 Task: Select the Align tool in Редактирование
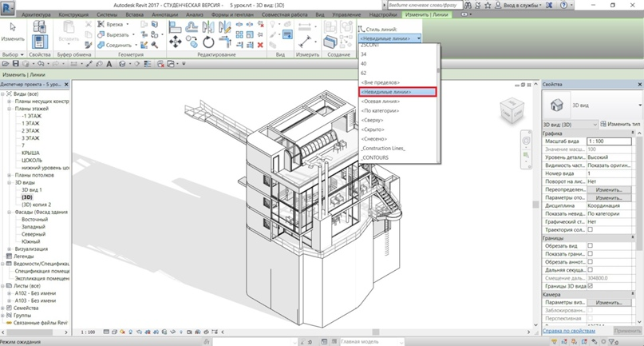pos(175,27)
